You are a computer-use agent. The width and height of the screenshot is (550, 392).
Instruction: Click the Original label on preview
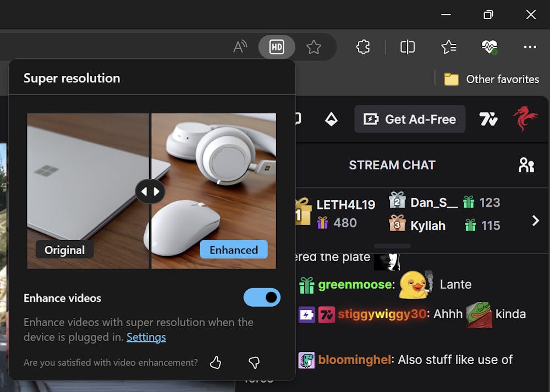[64, 250]
